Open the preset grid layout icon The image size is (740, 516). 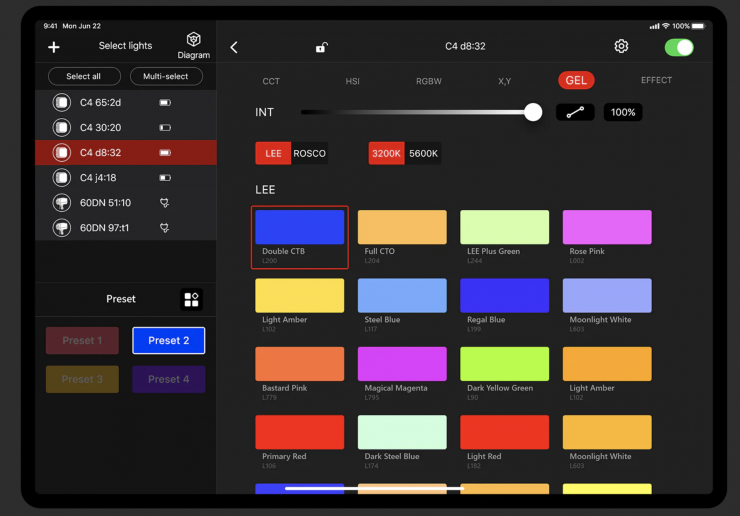click(x=191, y=299)
